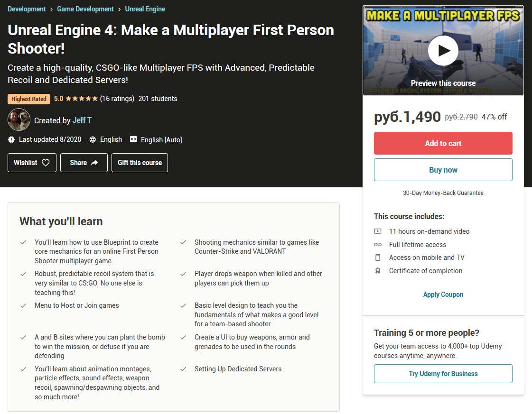Play the course preview video
This screenshot has height=414, width=532.
[x=443, y=51]
